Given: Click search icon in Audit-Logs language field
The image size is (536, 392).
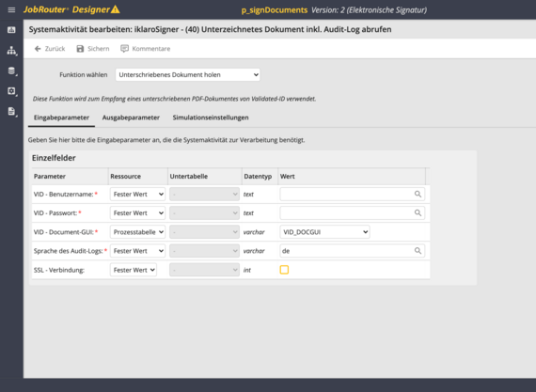Looking at the screenshot, I should [x=418, y=251].
